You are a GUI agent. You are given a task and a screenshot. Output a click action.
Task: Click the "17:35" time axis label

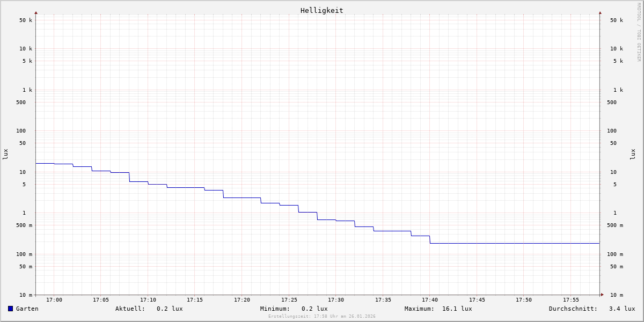pos(383,299)
